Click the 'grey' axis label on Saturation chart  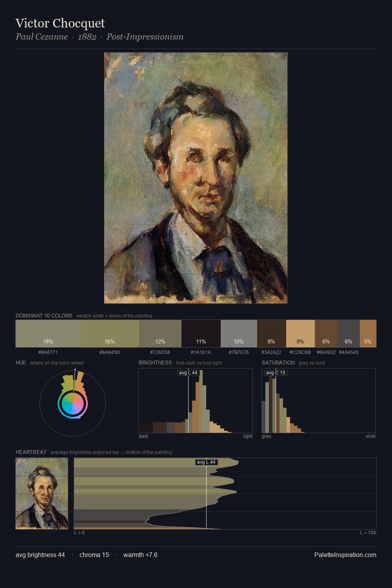tap(267, 436)
